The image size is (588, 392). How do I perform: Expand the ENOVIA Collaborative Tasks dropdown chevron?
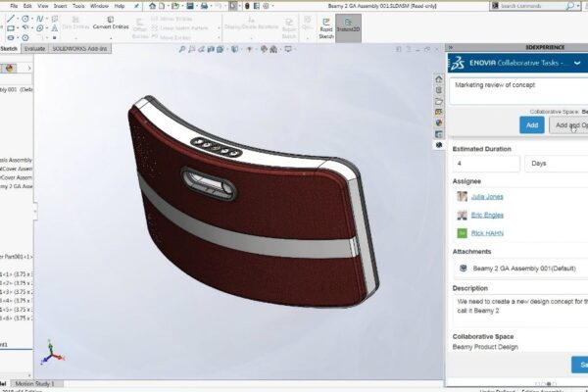click(x=578, y=63)
